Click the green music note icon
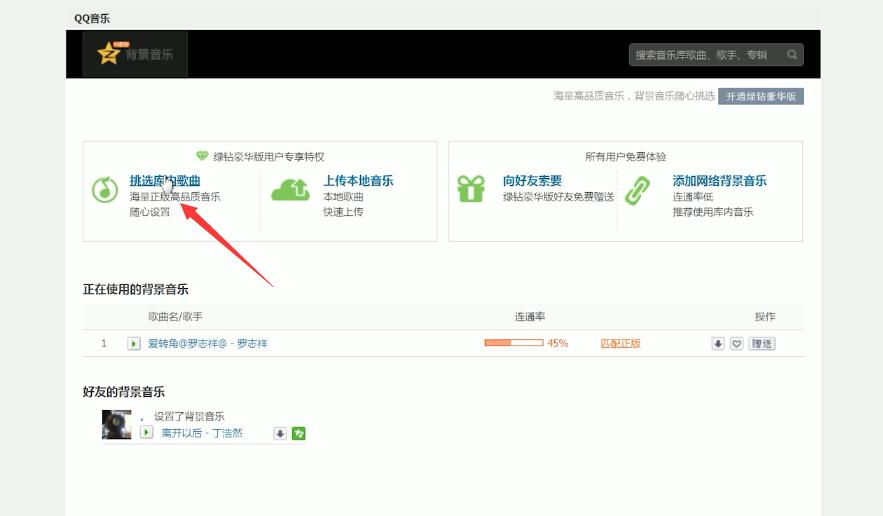The width and height of the screenshot is (883, 516). click(105, 189)
